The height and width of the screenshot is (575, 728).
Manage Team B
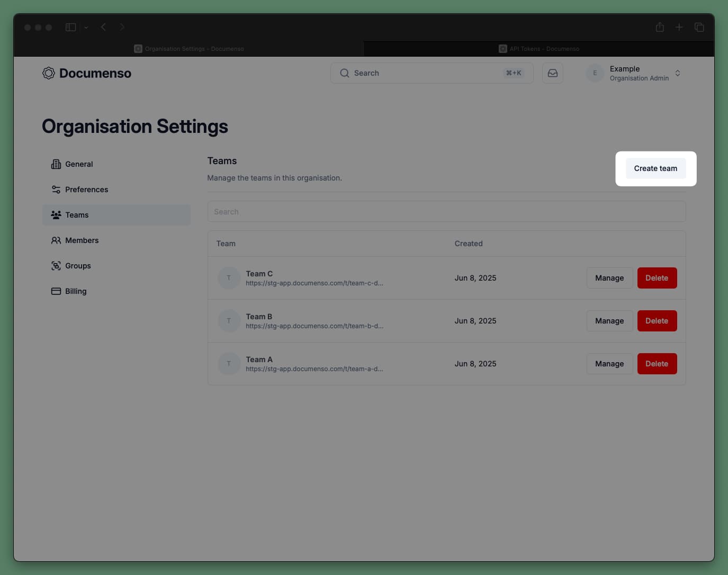(609, 320)
